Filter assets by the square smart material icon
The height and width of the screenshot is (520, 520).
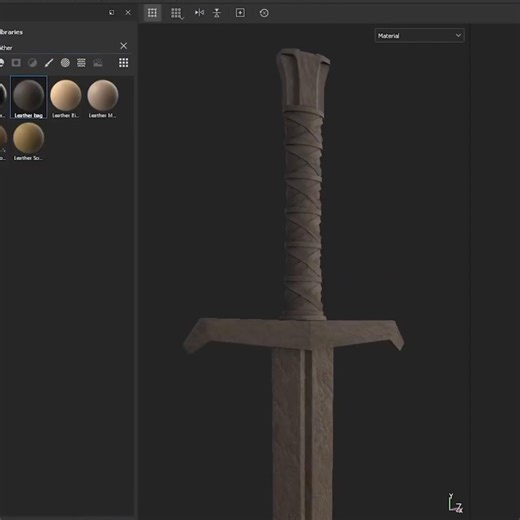pyautogui.click(x=16, y=63)
